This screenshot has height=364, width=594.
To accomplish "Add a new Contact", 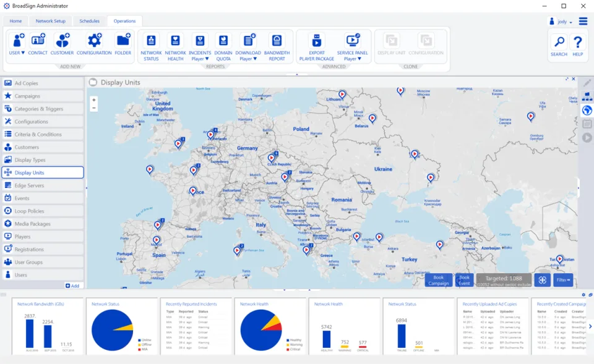I will coord(38,44).
